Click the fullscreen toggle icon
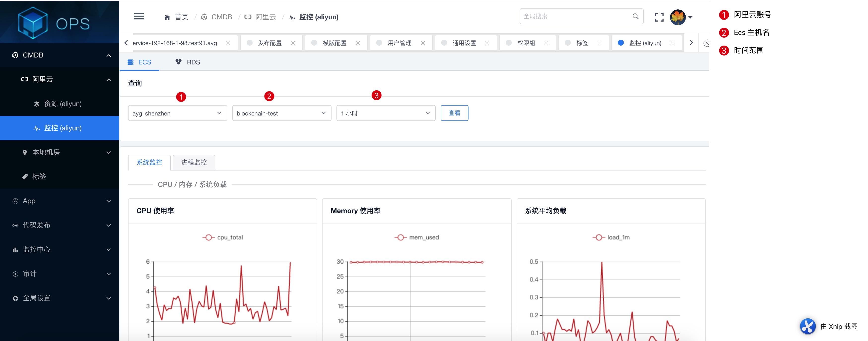 pyautogui.click(x=659, y=17)
